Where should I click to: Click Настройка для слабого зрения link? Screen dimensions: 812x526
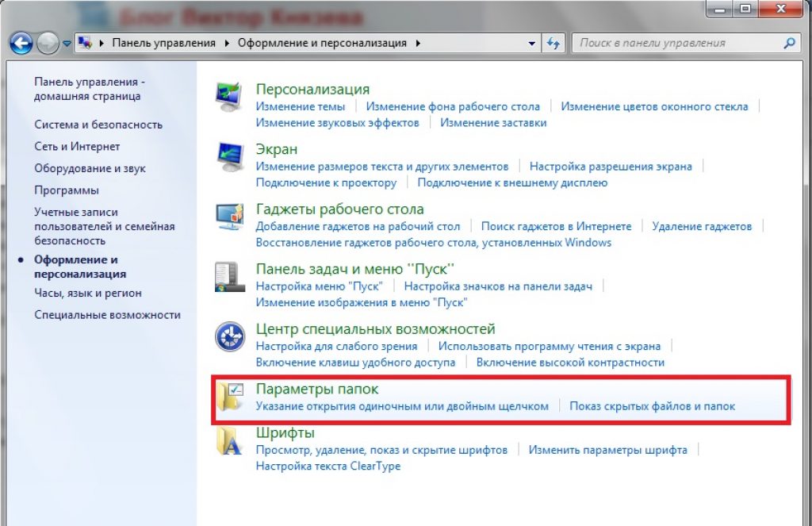point(336,346)
